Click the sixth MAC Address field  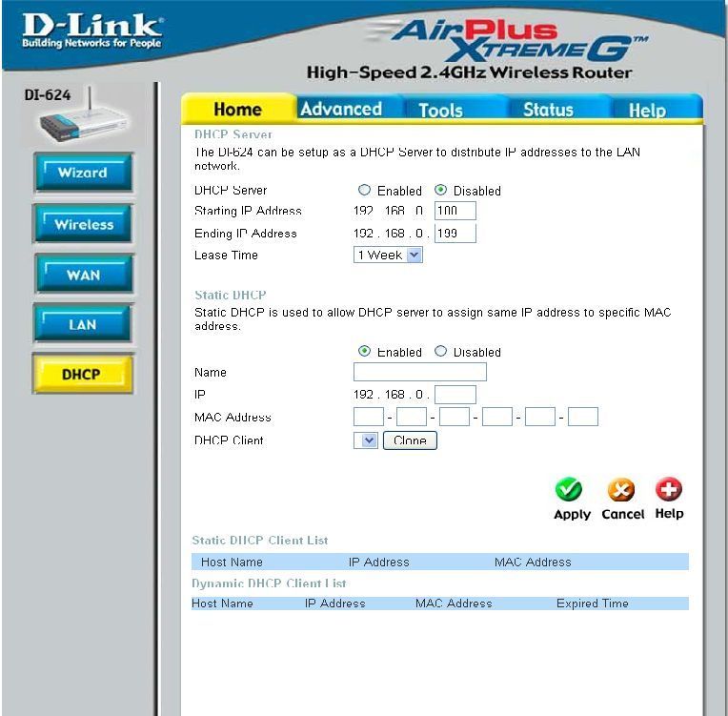coord(583,417)
